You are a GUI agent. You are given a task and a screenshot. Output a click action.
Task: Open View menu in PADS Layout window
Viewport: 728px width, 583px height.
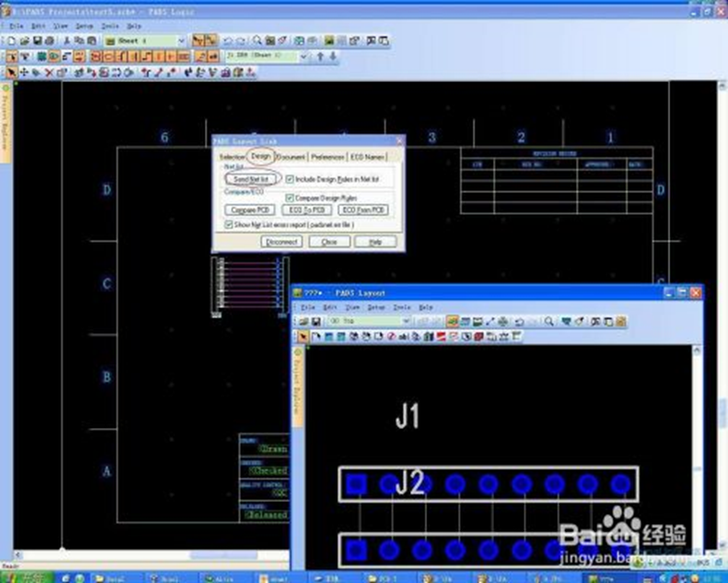tap(352, 308)
